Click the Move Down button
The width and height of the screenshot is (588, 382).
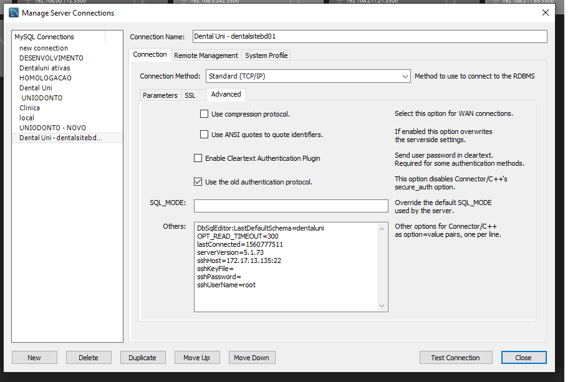(x=252, y=358)
